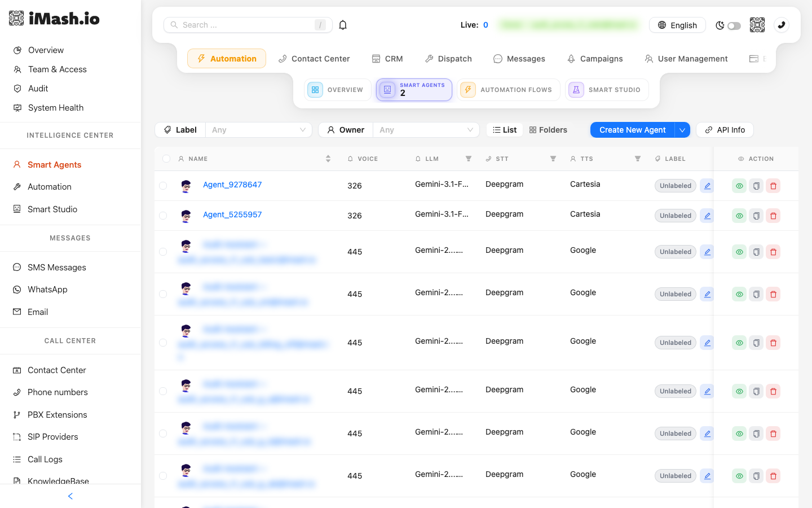Open the STT column filter

coord(553,159)
